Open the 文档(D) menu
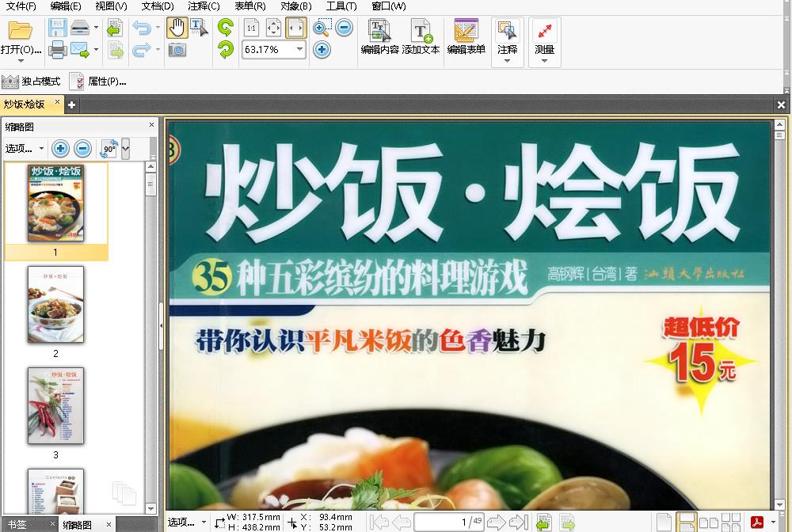Screen dimensions: 792x532 [x=157, y=6]
